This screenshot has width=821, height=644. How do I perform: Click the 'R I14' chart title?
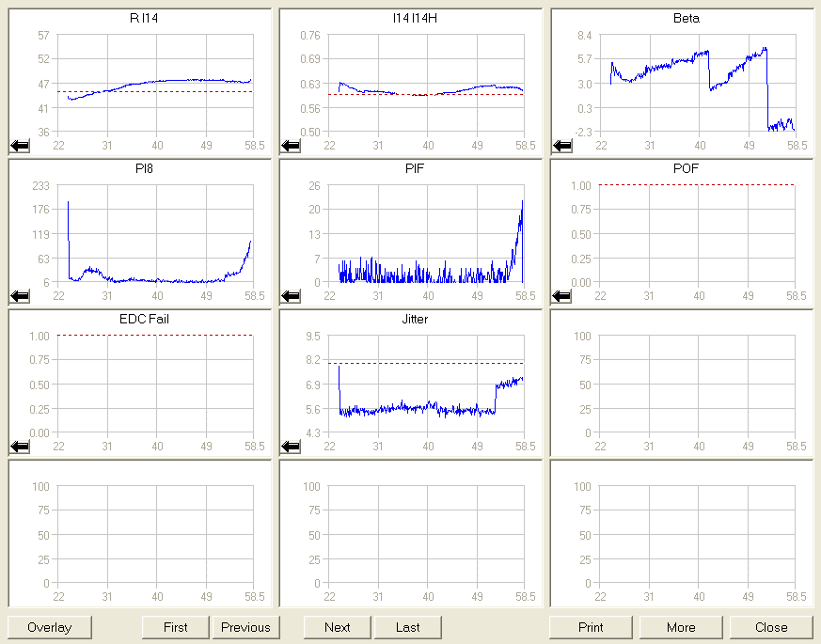pos(144,18)
